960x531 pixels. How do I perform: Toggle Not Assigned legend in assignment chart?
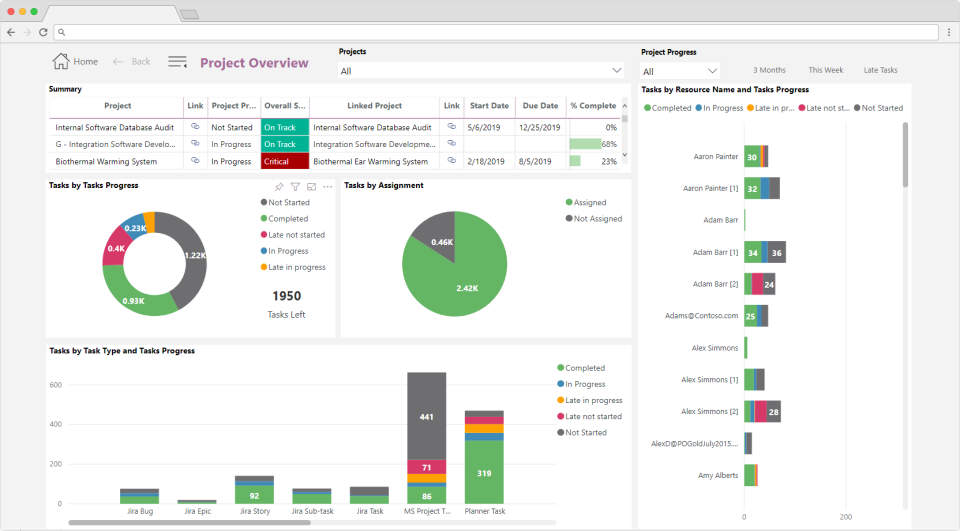click(598, 218)
